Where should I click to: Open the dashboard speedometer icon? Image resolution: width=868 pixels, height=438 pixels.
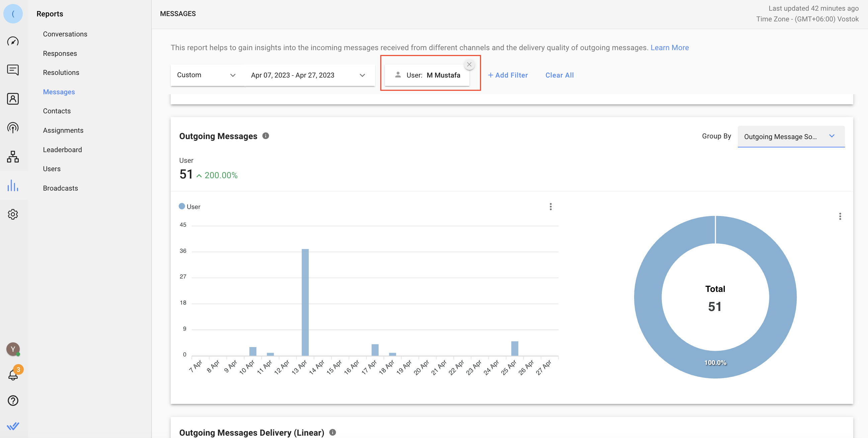[x=13, y=41]
